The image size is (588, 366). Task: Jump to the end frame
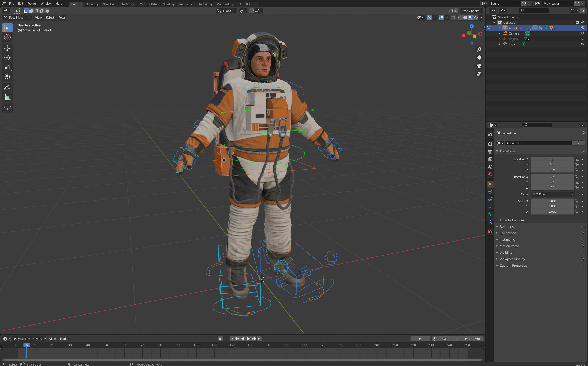click(259, 339)
